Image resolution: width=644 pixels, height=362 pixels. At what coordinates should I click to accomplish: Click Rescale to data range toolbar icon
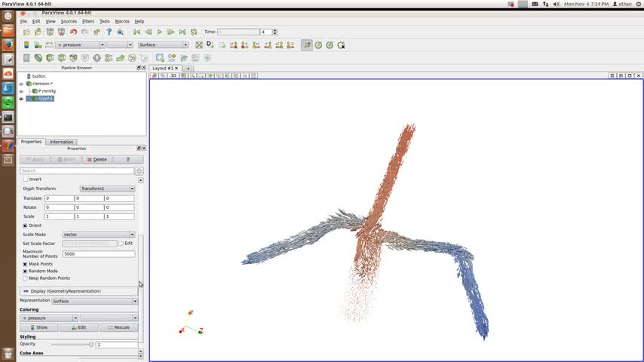(x=49, y=44)
